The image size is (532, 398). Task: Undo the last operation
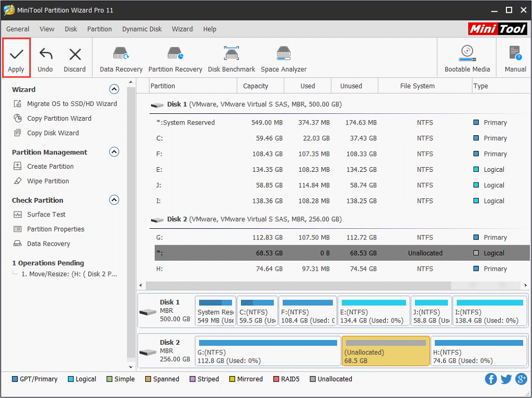click(x=45, y=60)
